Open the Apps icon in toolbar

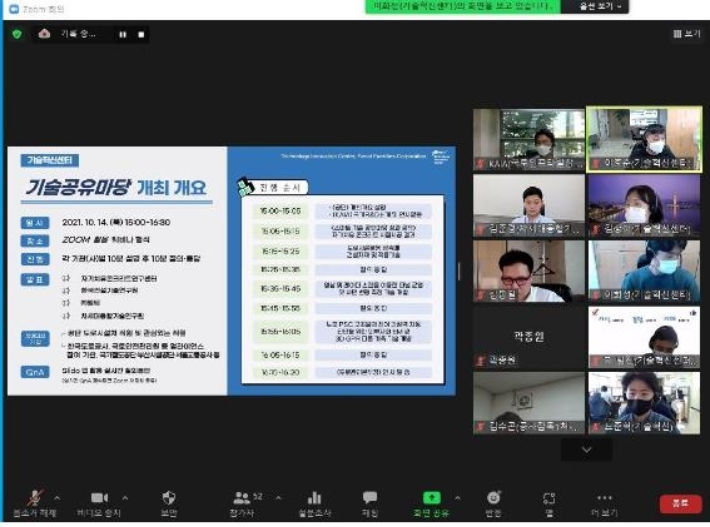(548, 498)
